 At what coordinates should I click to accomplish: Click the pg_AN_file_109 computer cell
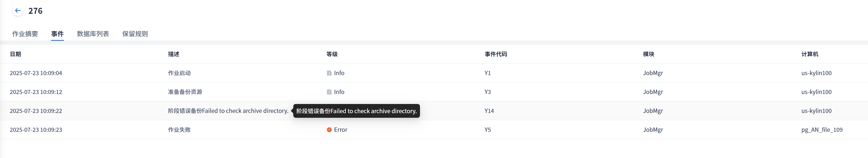click(x=822, y=130)
